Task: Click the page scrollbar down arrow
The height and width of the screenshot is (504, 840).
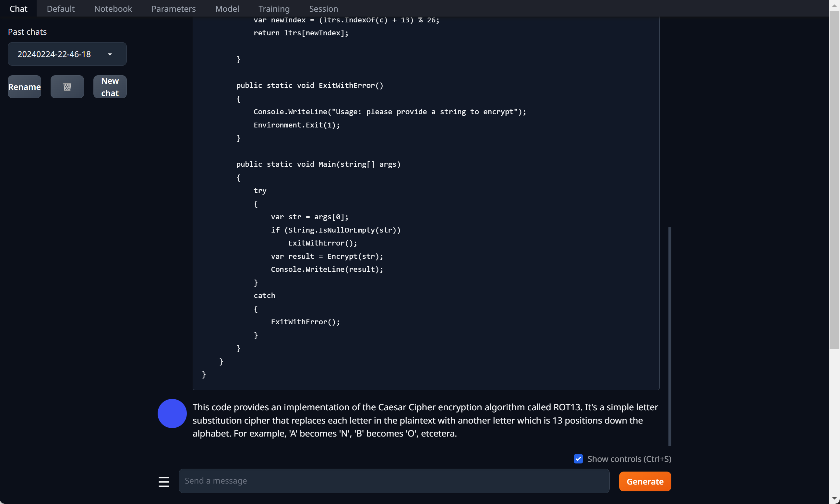Action: (x=834, y=498)
